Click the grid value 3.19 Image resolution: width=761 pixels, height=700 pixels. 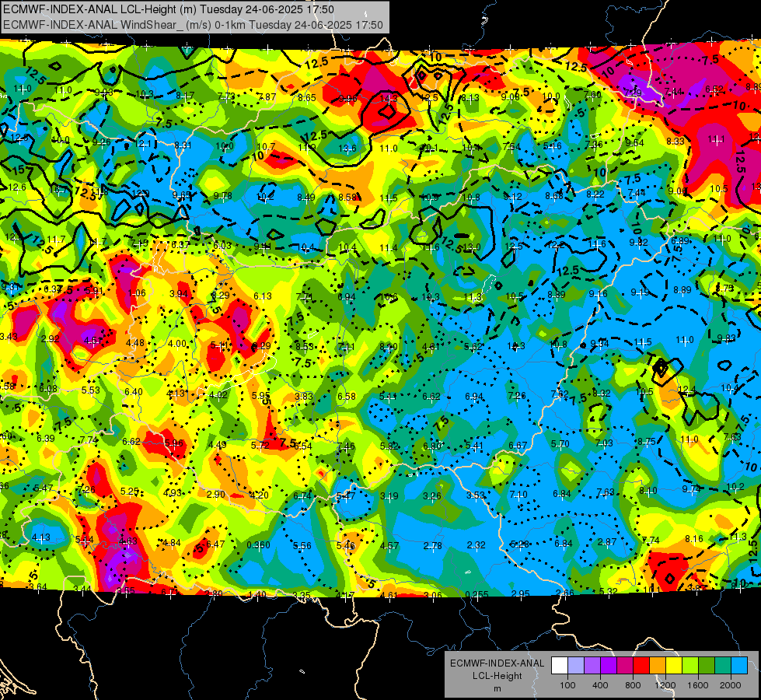point(389,496)
